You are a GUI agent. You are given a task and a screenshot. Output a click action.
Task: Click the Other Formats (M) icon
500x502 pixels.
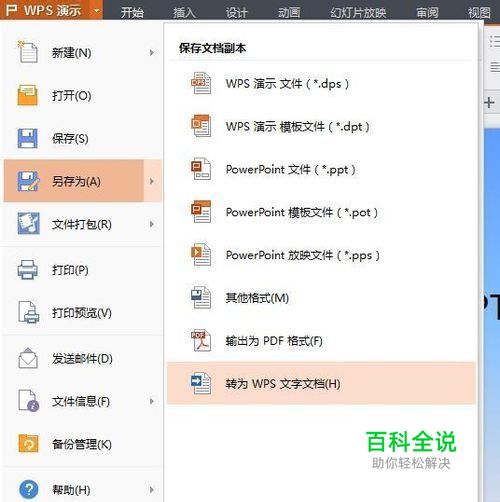point(201,297)
